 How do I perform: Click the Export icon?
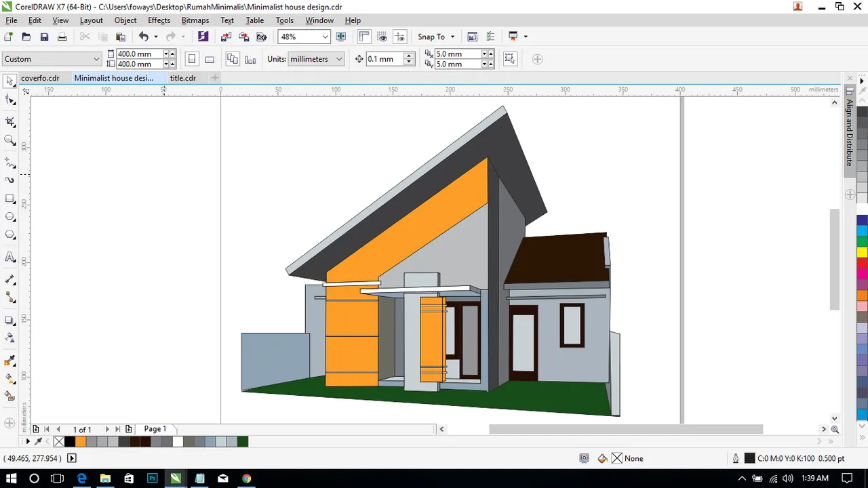[243, 37]
